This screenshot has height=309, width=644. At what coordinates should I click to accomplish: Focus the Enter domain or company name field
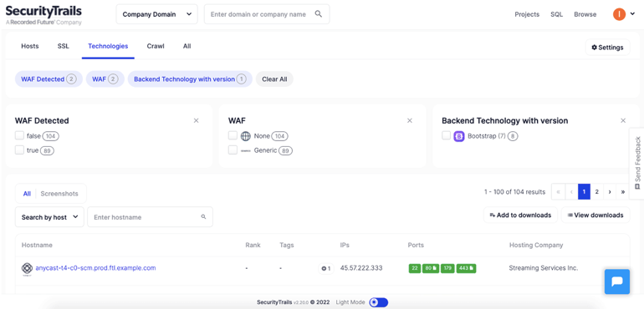267,14
